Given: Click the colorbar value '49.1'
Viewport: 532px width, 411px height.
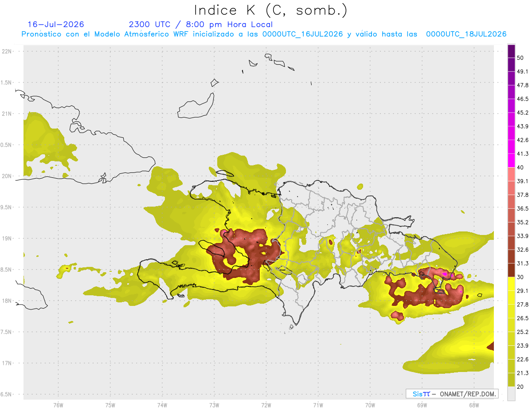Looking at the screenshot, I should click(523, 71).
